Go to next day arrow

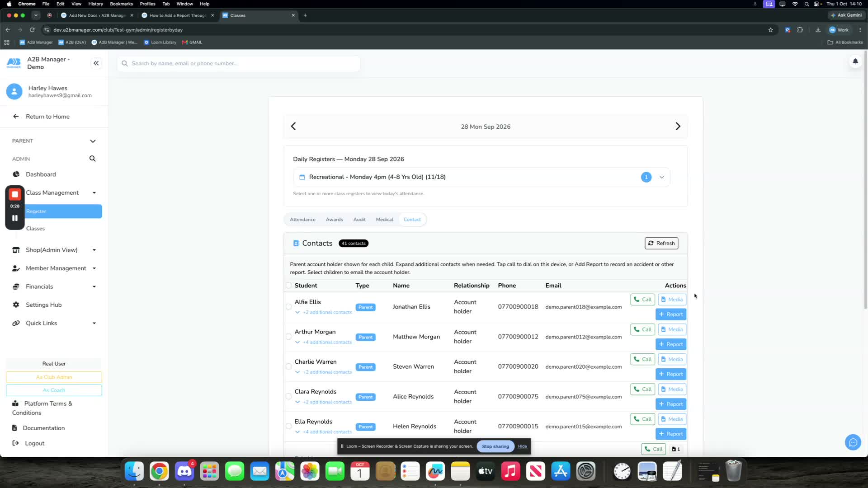(678, 127)
